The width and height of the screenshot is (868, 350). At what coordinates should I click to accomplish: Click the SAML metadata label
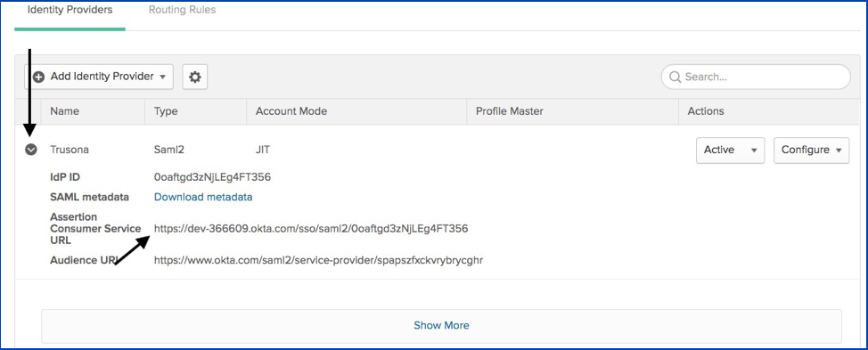click(89, 197)
